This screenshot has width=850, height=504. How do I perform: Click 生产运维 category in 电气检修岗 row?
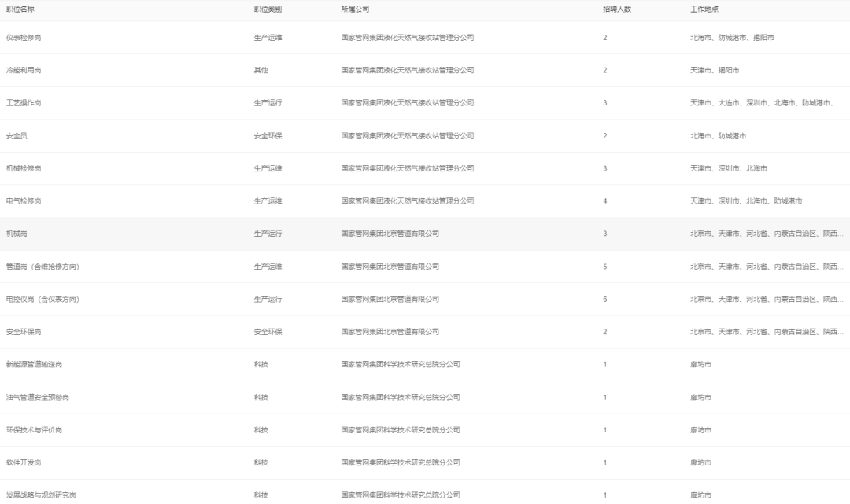click(268, 200)
